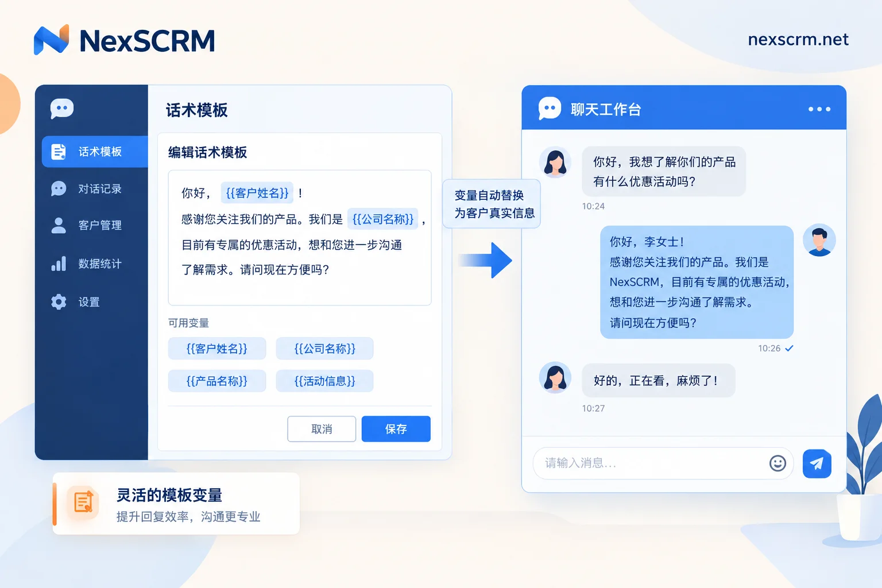
Task: Open the 对话记录 sidebar menu
Action: tap(95, 188)
